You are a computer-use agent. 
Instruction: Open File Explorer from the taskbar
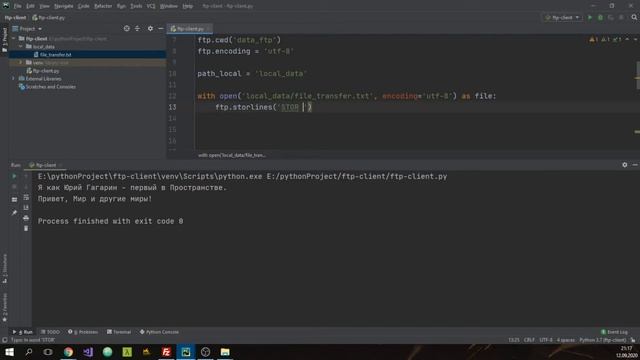click(x=225, y=352)
